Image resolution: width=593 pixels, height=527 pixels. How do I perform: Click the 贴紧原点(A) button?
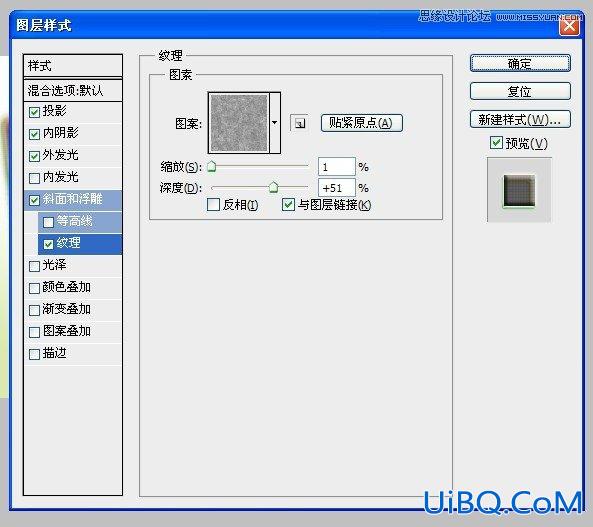362,123
